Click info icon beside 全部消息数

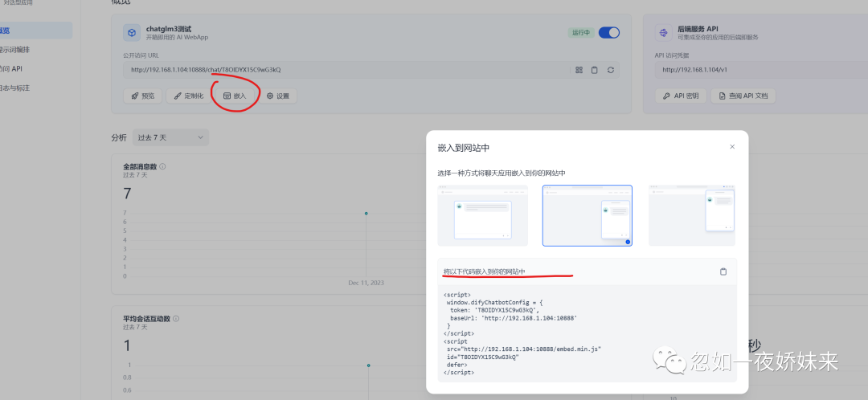162,166
